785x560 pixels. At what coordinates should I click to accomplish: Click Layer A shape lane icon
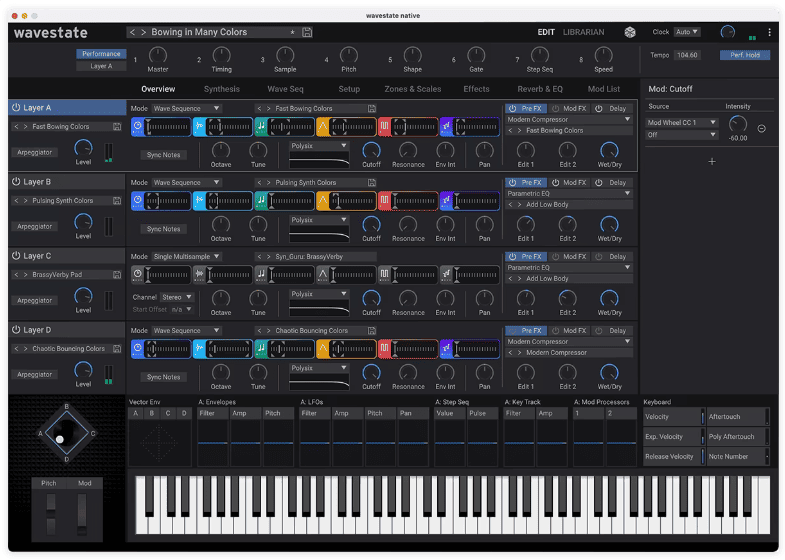pos(323,127)
